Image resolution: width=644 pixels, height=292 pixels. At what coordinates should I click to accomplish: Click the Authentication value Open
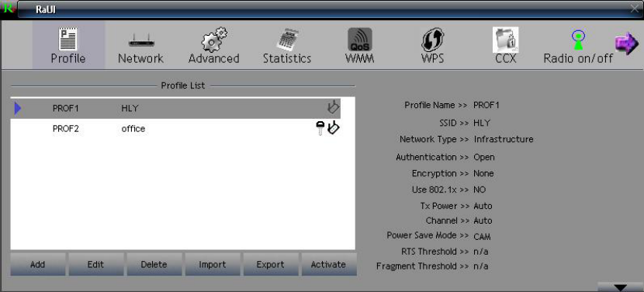(484, 158)
